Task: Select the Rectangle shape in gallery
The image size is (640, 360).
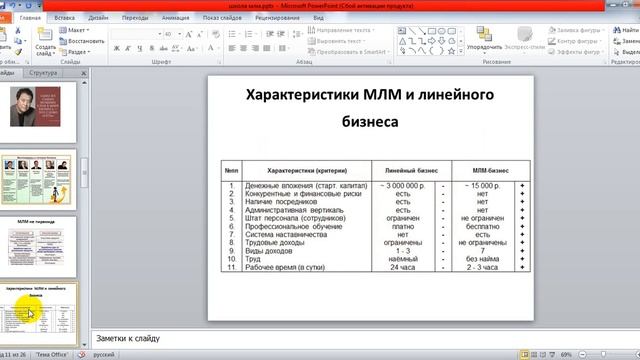Action: pos(432,31)
